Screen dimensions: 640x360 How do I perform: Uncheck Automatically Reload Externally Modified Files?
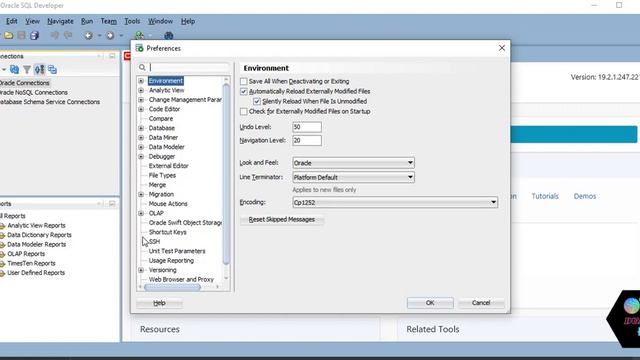pyautogui.click(x=244, y=91)
